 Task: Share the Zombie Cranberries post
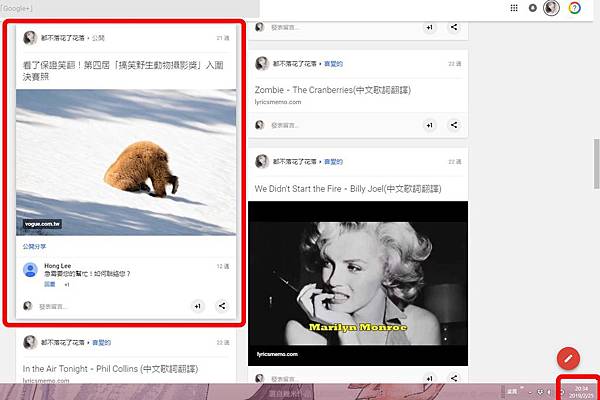[454, 125]
